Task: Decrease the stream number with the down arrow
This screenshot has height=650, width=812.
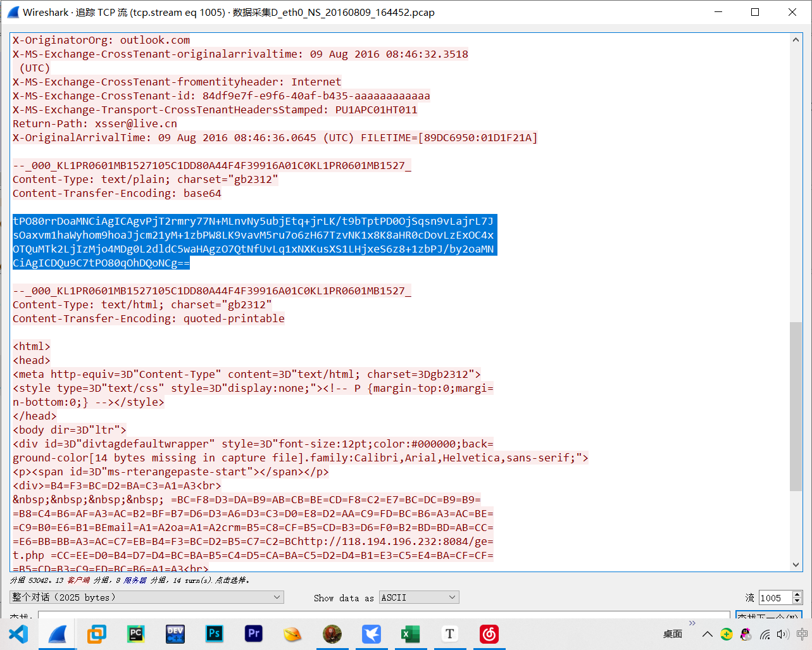Action: point(797,601)
